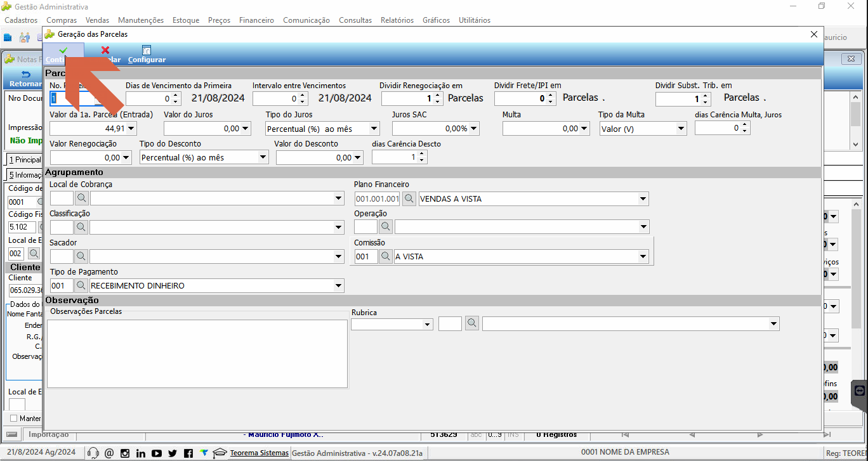
Task: Open the YouTube icon in status bar
Action: click(x=157, y=453)
